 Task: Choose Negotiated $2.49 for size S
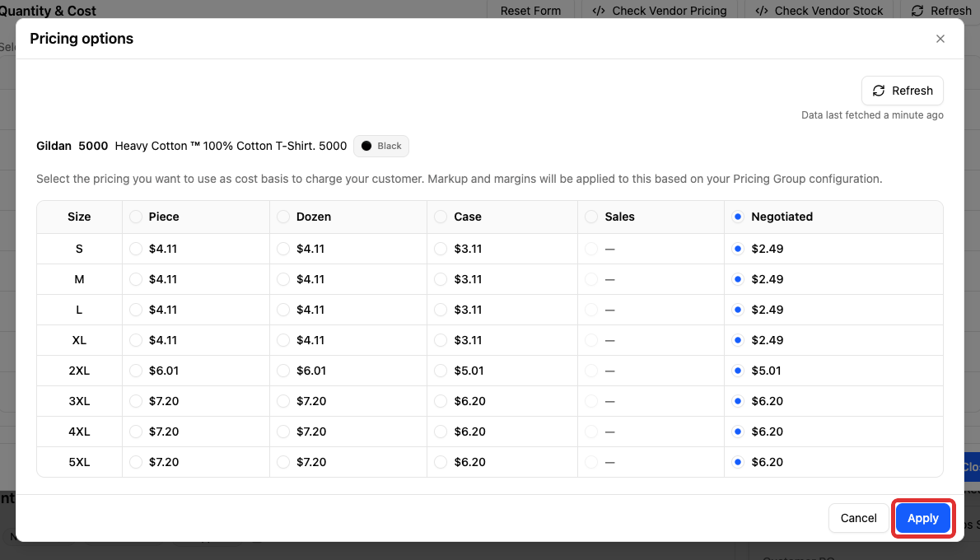tap(738, 249)
